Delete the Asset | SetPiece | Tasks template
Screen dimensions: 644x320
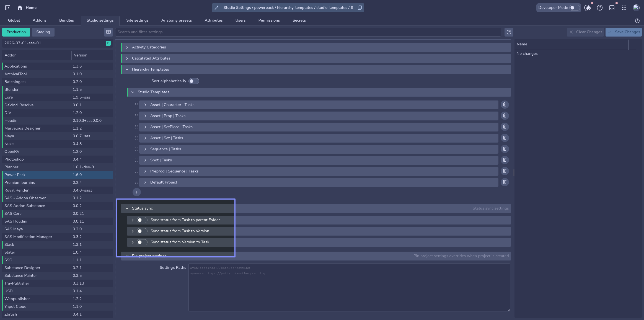(505, 127)
